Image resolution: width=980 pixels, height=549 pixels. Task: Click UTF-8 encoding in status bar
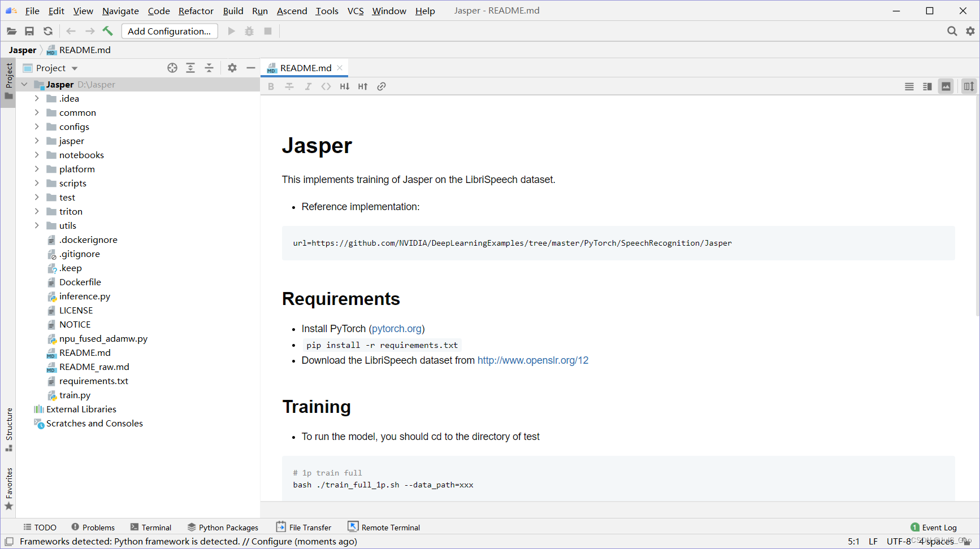[899, 541]
